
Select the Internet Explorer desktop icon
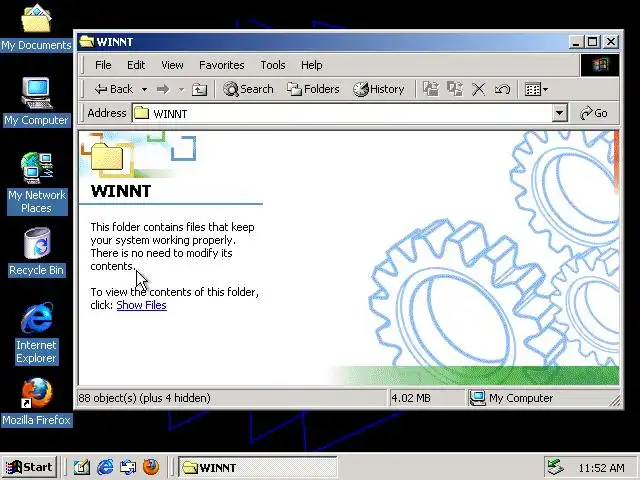36,333
